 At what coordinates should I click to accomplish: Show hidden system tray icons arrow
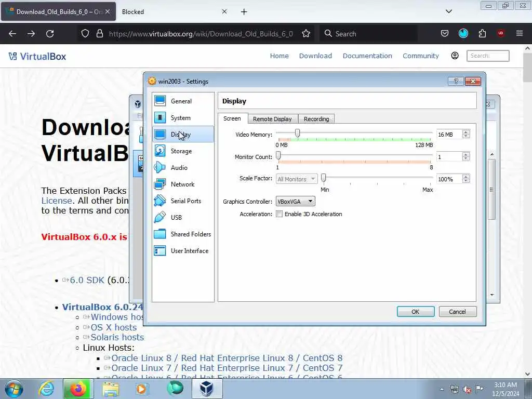(442, 389)
